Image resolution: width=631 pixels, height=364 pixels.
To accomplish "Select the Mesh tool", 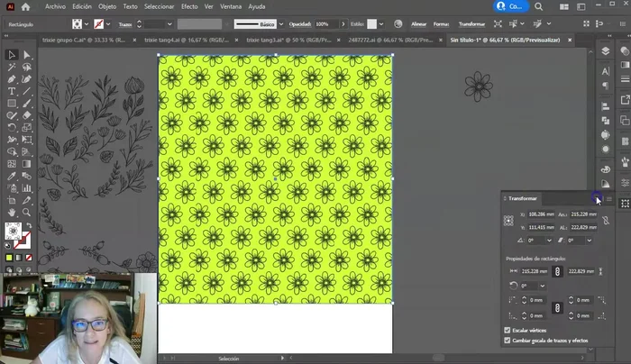I will 12,164.
